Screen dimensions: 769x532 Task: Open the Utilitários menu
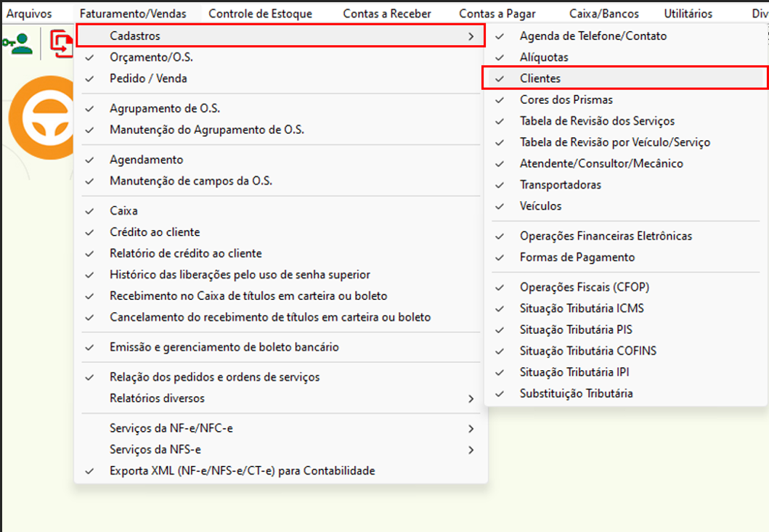688,14
